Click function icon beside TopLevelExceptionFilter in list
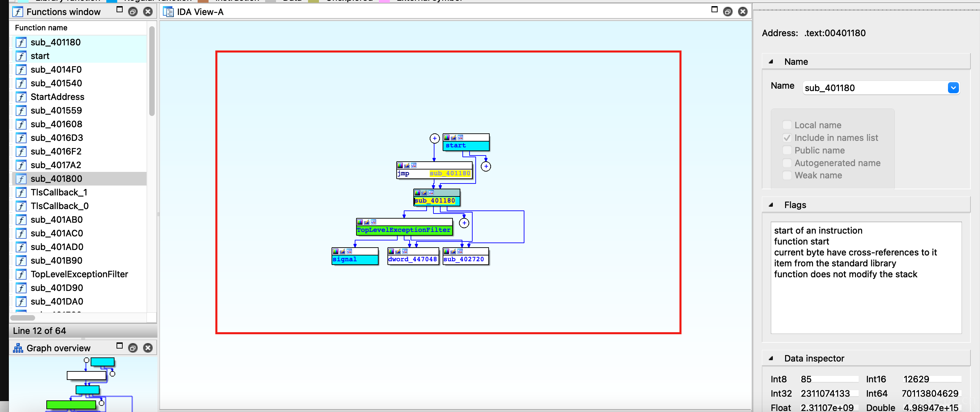This screenshot has width=980, height=412. tap(21, 274)
